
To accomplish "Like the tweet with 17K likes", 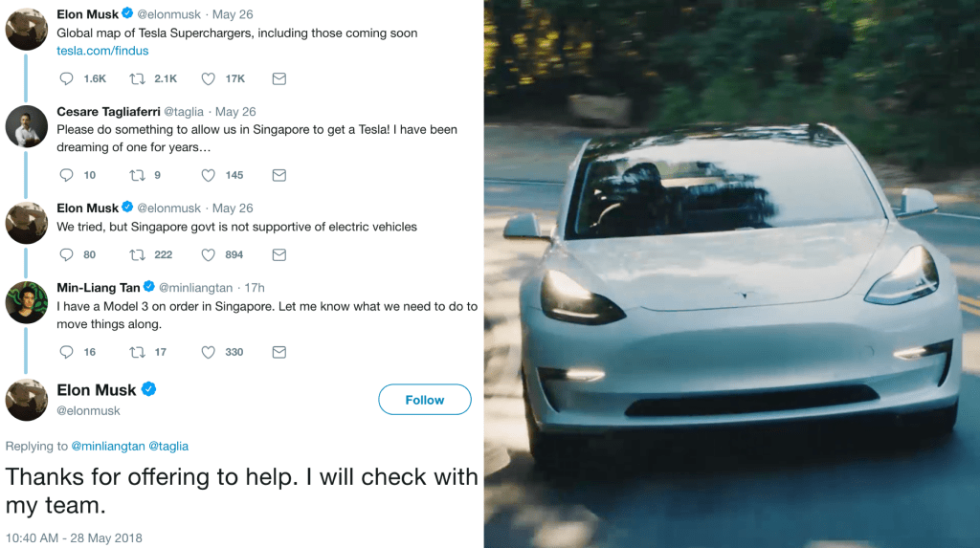I will tap(208, 78).
